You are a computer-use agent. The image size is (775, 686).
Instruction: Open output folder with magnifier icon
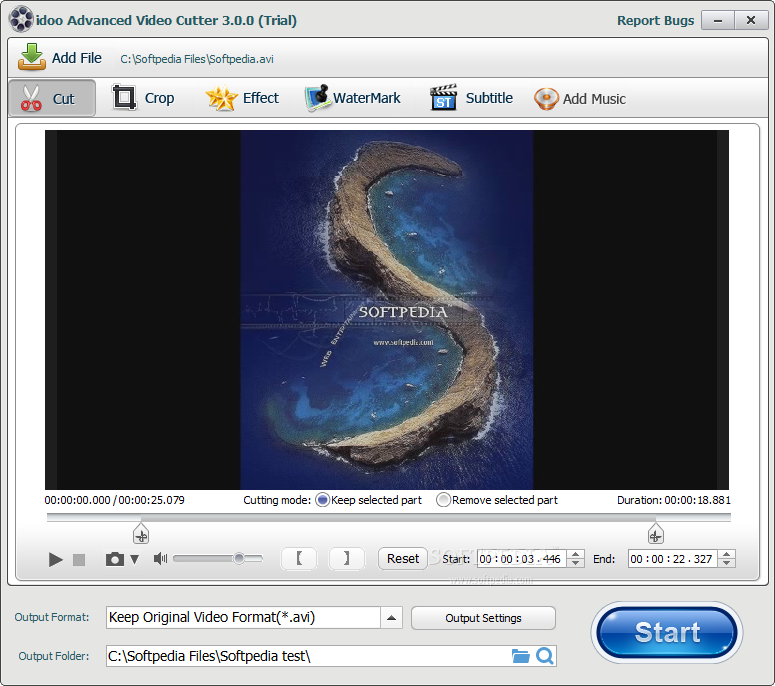pos(545,656)
